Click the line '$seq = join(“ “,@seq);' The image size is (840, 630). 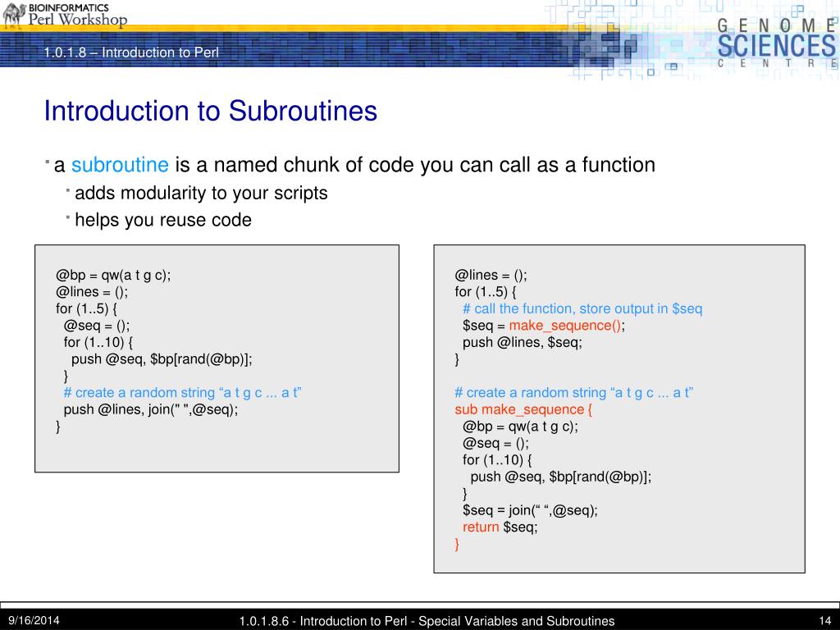(x=530, y=510)
